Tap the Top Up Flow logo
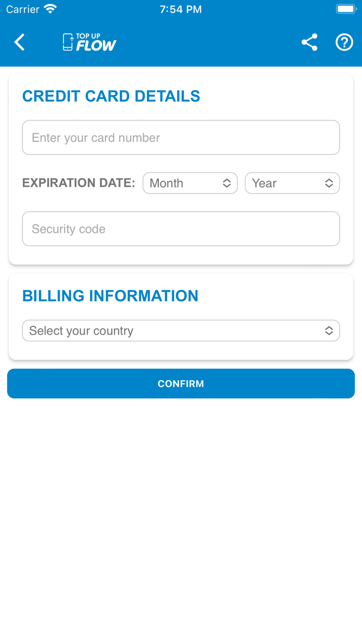This screenshot has width=362, height=644. click(89, 42)
